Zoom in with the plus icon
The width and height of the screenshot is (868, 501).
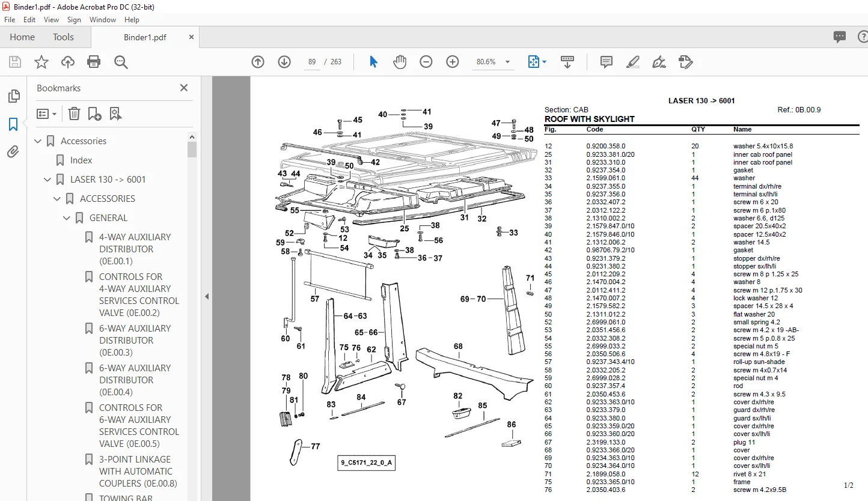[x=453, y=62]
